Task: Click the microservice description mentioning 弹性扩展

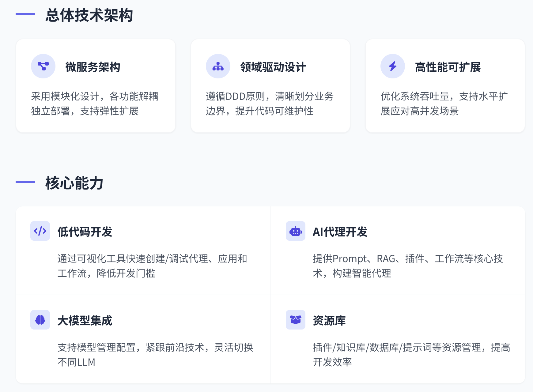Action: [95, 104]
